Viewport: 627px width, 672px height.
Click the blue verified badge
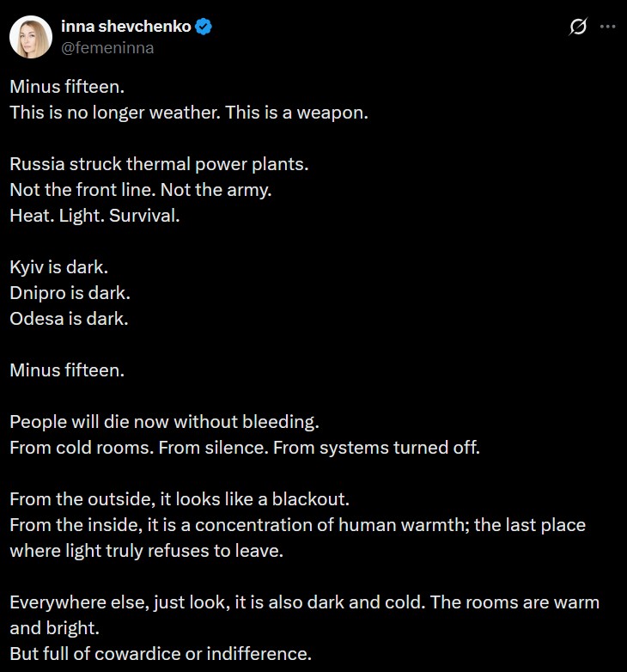tap(204, 27)
